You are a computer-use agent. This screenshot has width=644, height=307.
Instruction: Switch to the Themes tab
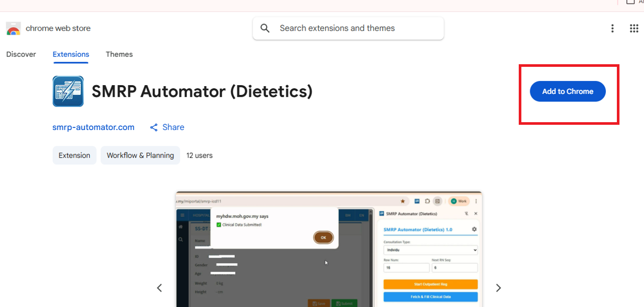click(119, 54)
